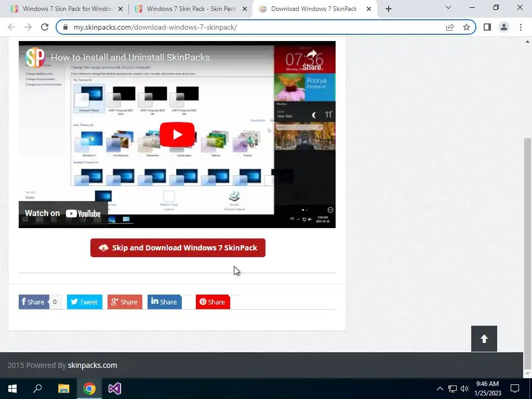Click the Chrome taskbar icon

(89, 389)
